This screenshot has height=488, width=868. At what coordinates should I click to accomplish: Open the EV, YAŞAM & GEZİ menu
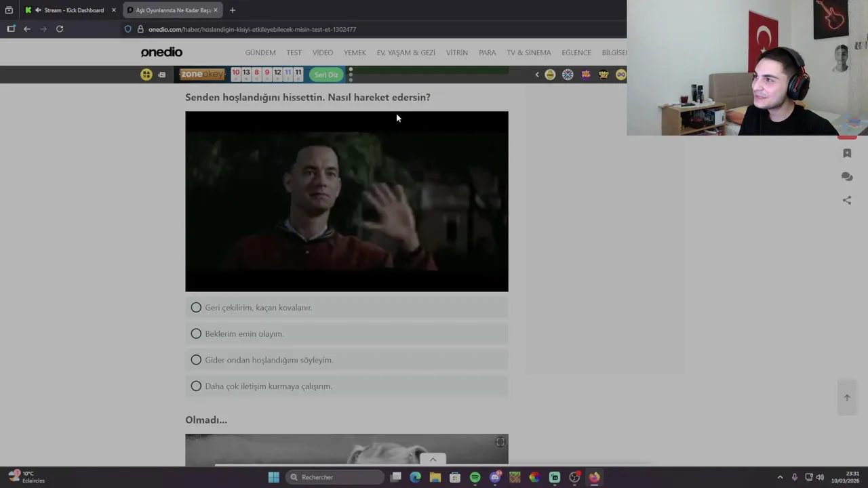pos(406,52)
